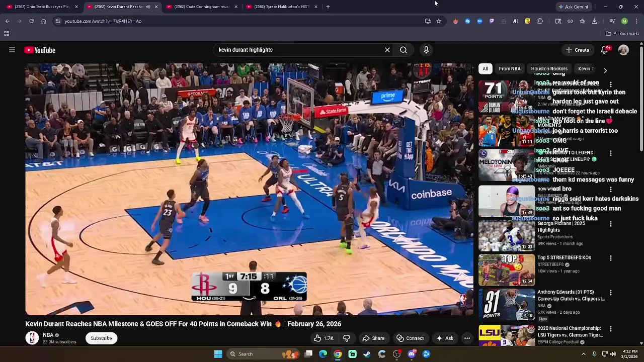This screenshot has width=644, height=362.
Task: Click Ask Gemini in the title bar
Action: (x=573, y=7)
